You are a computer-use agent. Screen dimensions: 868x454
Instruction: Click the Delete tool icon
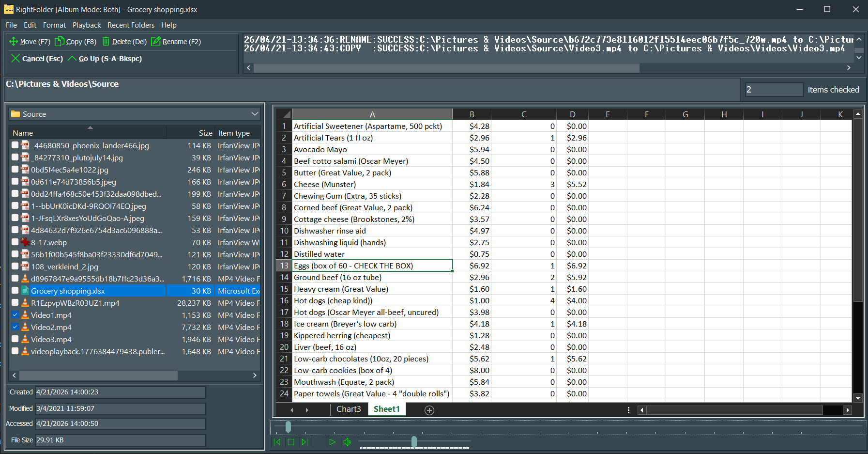pos(106,42)
